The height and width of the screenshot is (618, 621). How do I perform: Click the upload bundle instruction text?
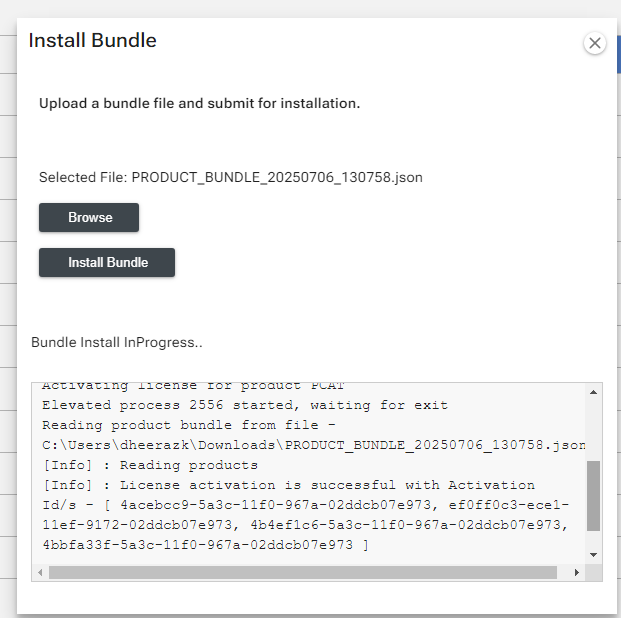199,103
